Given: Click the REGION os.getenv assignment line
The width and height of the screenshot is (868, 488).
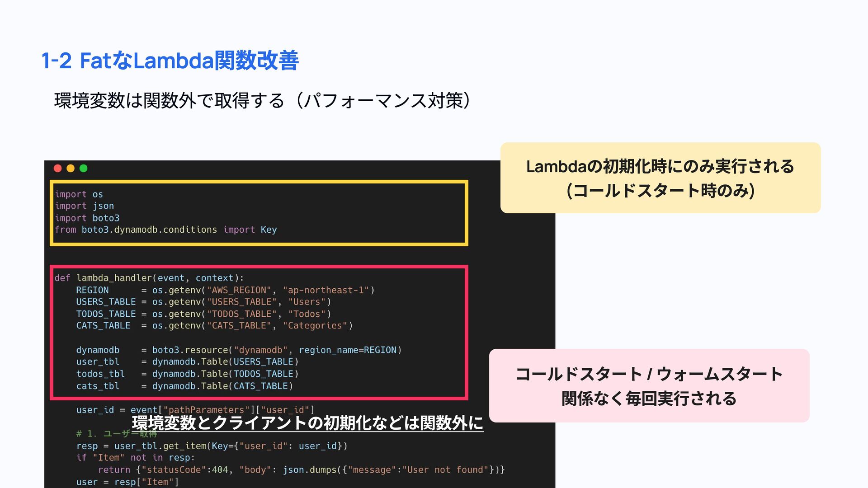Looking at the screenshot, I should tap(225, 290).
